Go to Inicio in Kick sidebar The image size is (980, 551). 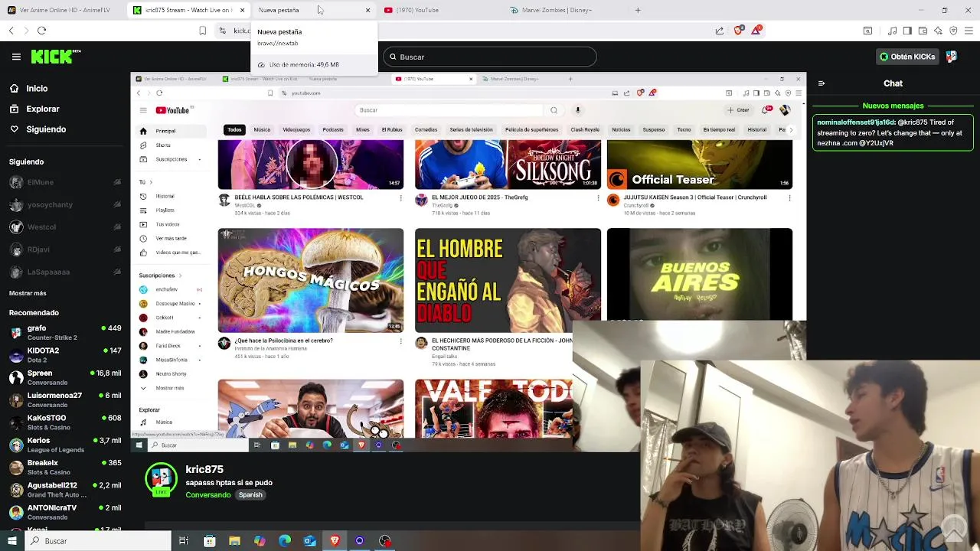coord(28,89)
